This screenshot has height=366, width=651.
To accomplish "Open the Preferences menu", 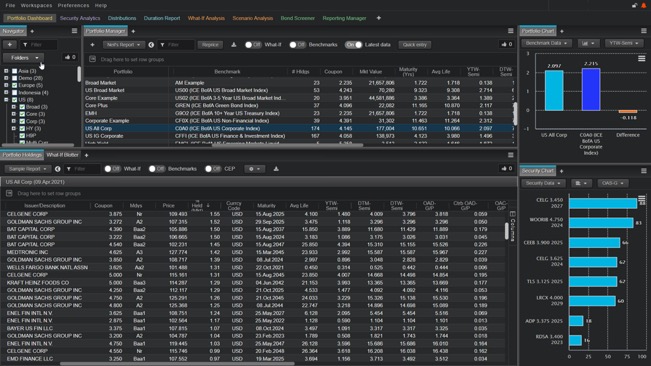I will pos(73,5).
